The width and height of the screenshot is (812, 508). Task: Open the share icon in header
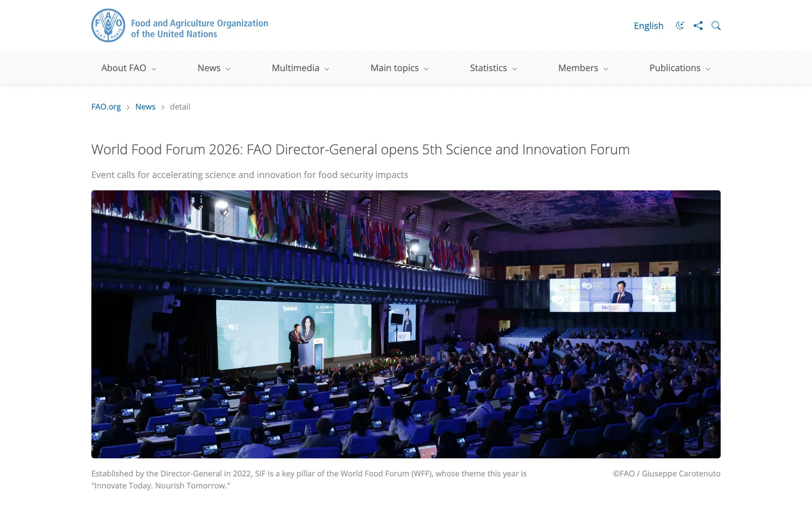[x=698, y=25]
